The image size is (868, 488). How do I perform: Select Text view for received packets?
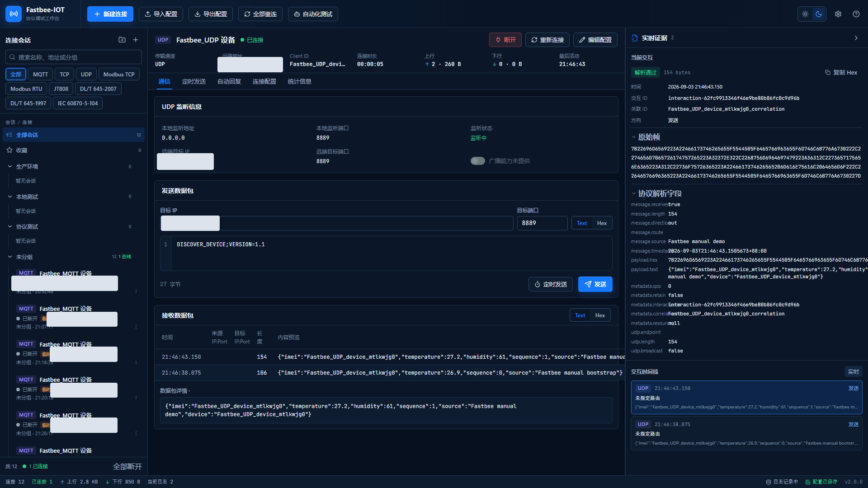click(580, 315)
